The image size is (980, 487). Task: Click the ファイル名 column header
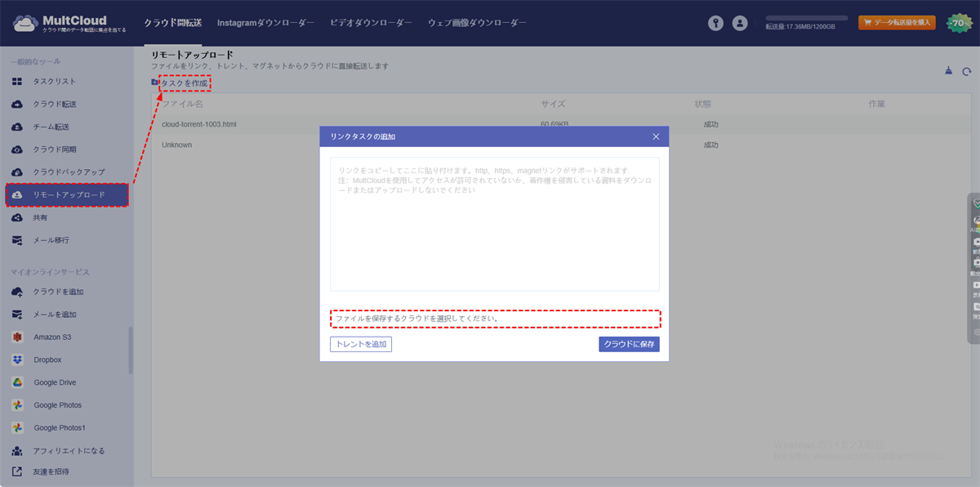[182, 105]
